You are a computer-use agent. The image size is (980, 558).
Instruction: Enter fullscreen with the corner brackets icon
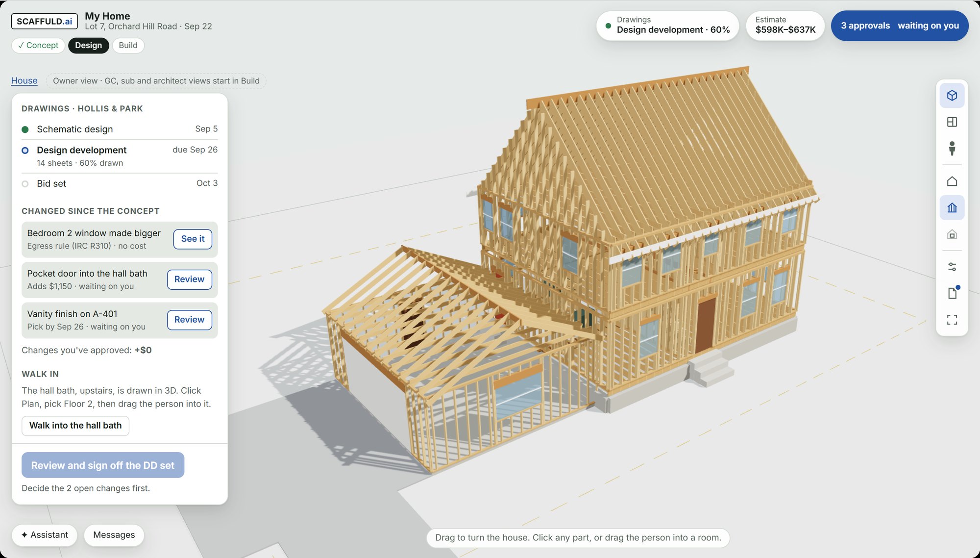[x=952, y=320]
